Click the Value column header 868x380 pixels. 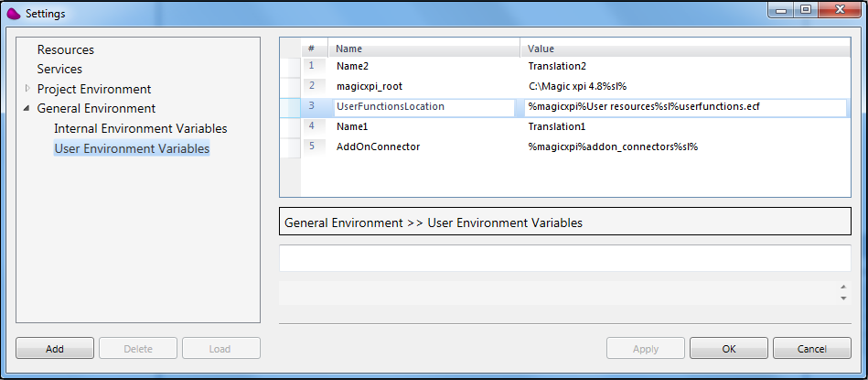tap(685, 49)
